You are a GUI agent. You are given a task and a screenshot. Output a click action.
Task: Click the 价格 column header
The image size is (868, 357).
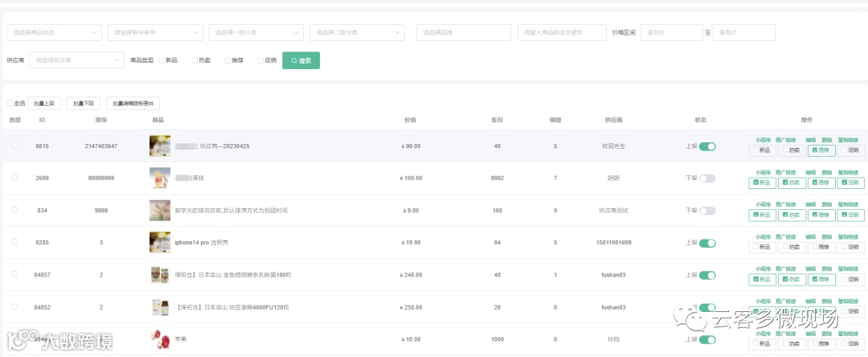(x=410, y=120)
